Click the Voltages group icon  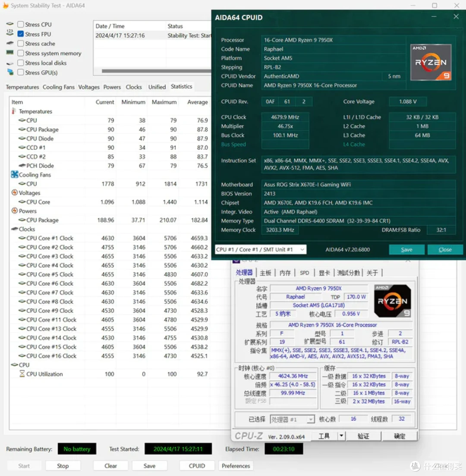tap(14, 192)
